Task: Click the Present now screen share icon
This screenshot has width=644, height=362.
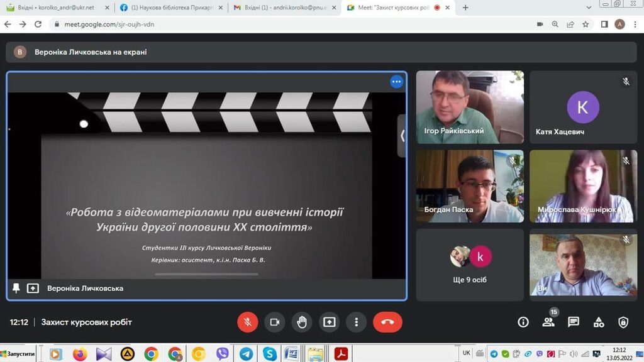Action: (329, 322)
